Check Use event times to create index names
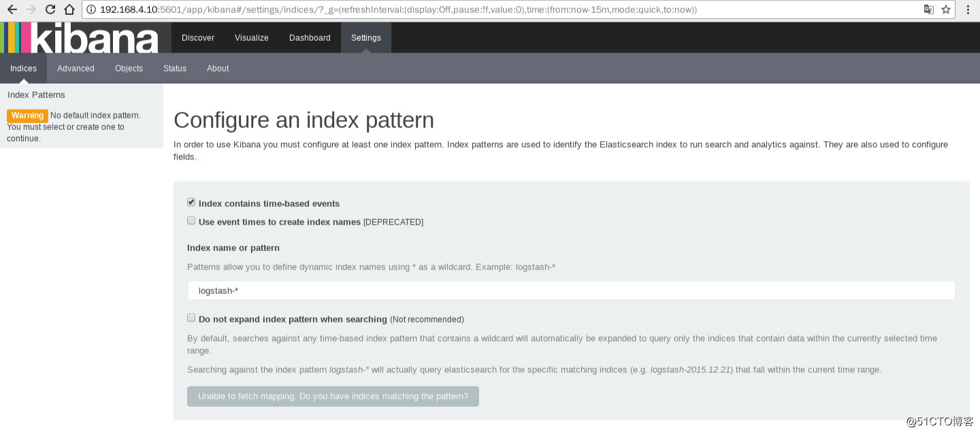This screenshot has width=980, height=434. [191, 220]
